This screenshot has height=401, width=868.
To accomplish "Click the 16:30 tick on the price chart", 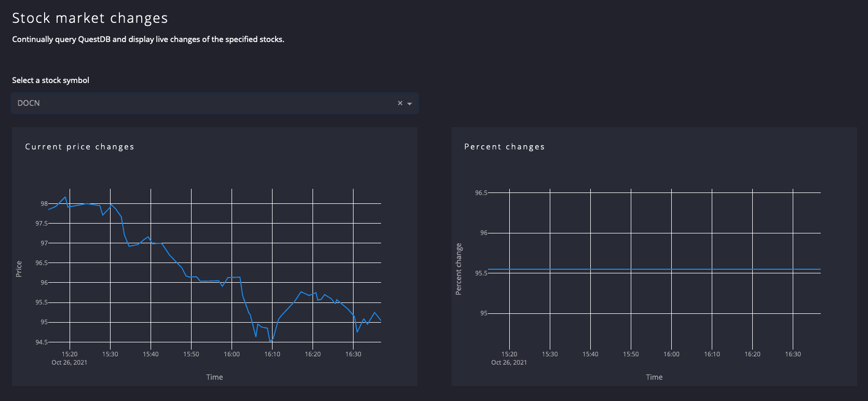I will (353, 354).
